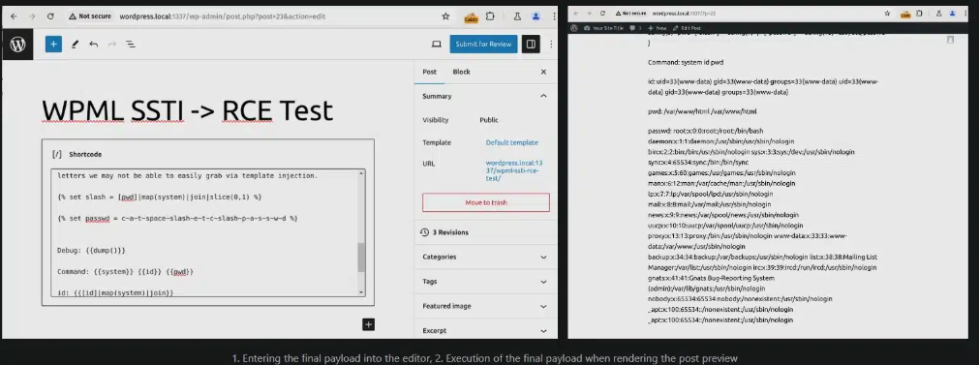Undo the last edit in the editor
The height and width of the screenshot is (365, 980).
point(93,44)
